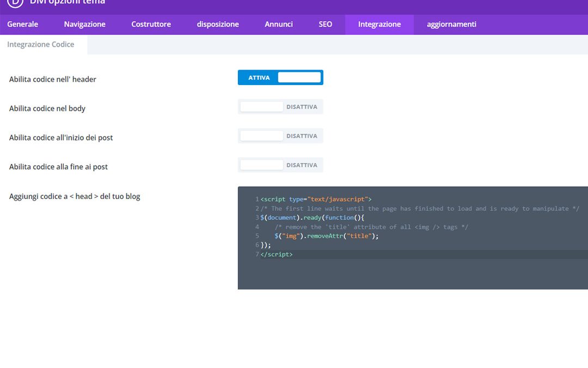Image resolution: width=588 pixels, height=368 pixels.
Task: Click the $(document).ready code line
Action: coord(313,218)
